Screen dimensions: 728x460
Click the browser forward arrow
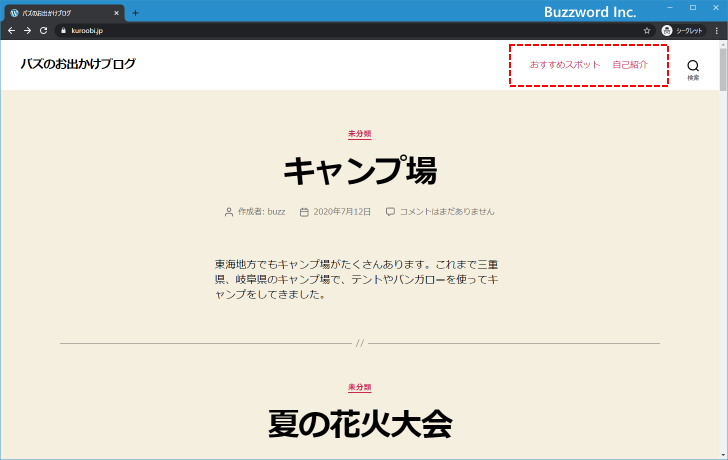click(27, 31)
